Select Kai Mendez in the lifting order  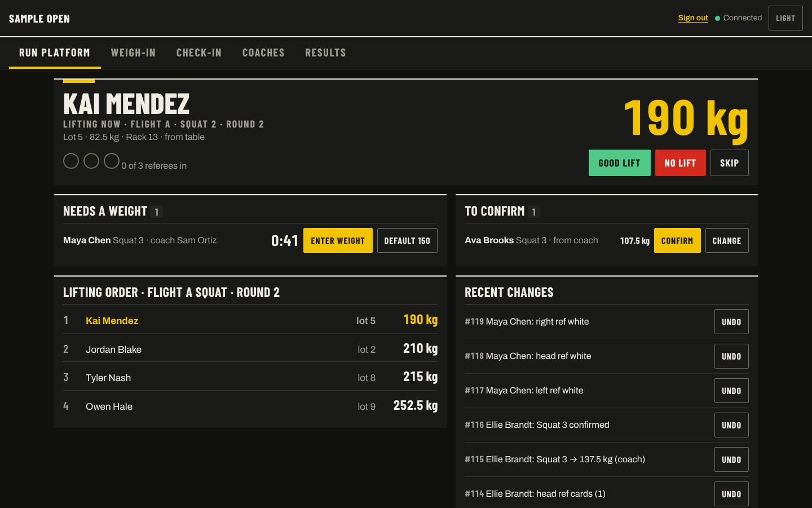pyautogui.click(x=250, y=320)
